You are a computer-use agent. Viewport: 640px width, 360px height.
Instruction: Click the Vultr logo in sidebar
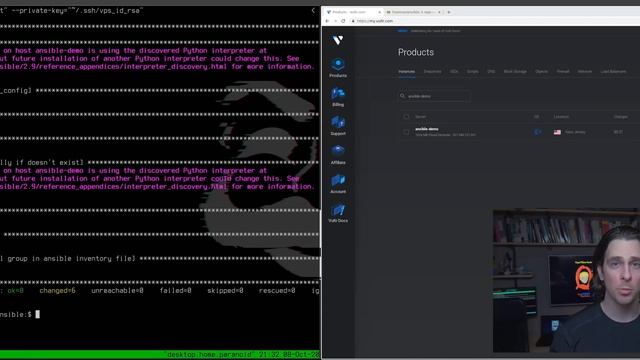click(338, 40)
